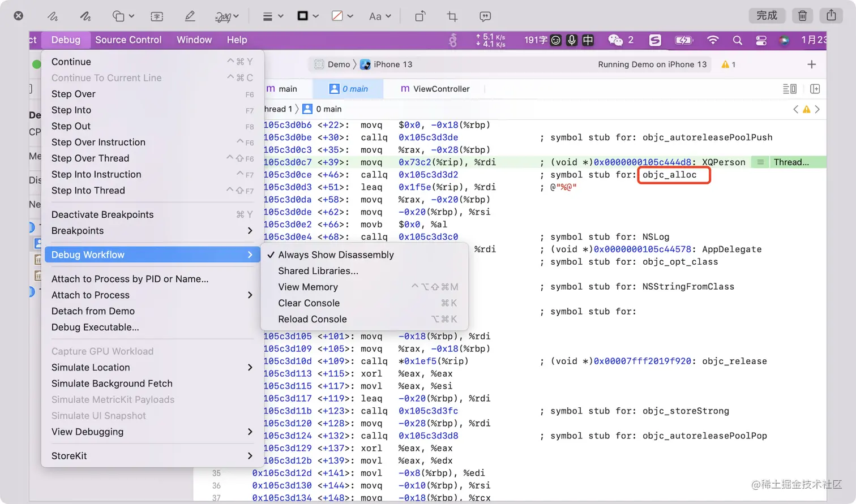Click the microphone icon in the menu bar

click(572, 40)
